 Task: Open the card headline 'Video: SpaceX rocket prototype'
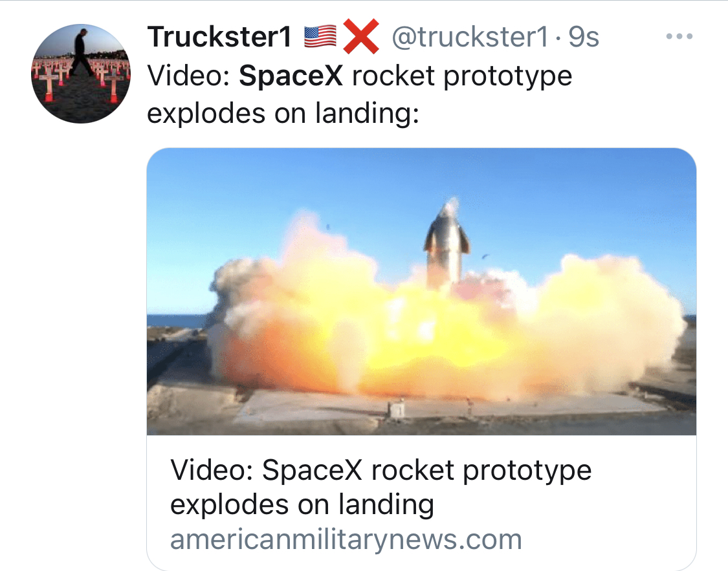(x=381, y=470)
